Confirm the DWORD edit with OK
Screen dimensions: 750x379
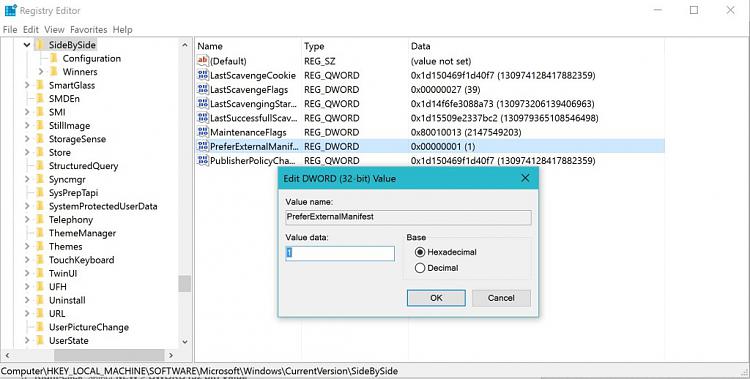coord(436,298)
